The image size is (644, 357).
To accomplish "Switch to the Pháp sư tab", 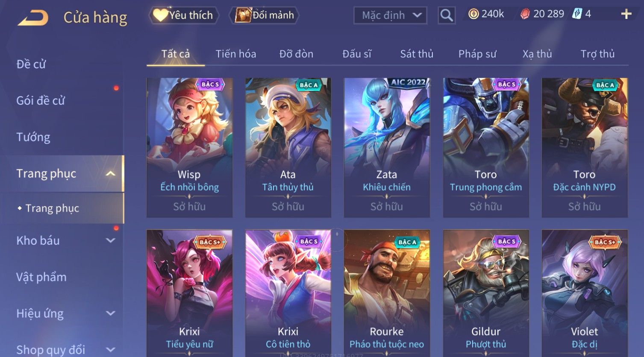I will pos(477,54).
